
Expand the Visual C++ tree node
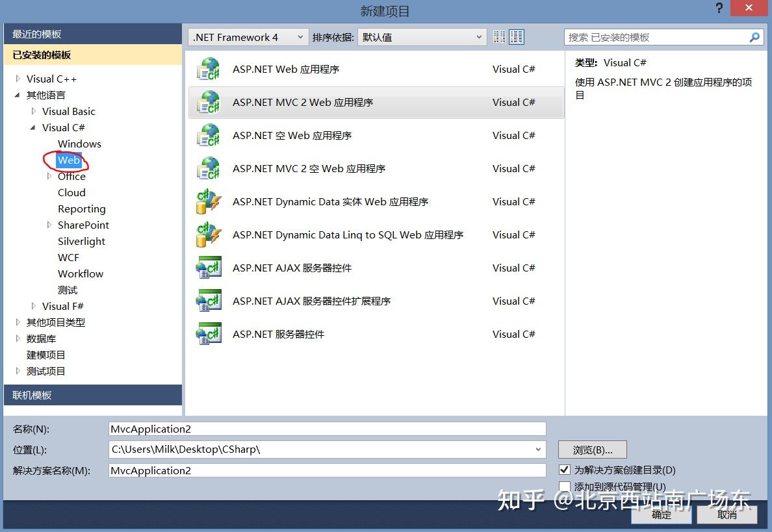pyautogui.click(x=18, y=79)
